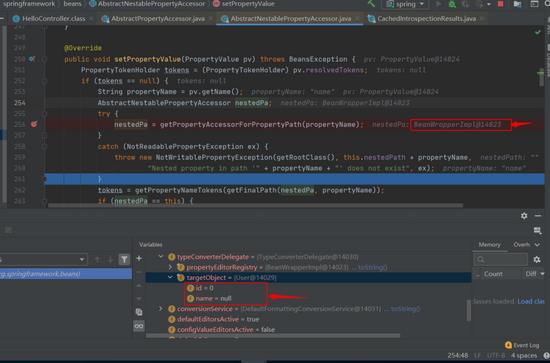The height and width of the screenshot is (363, 550).
Task: Click the beans breadcrumb
Action: 72,4
